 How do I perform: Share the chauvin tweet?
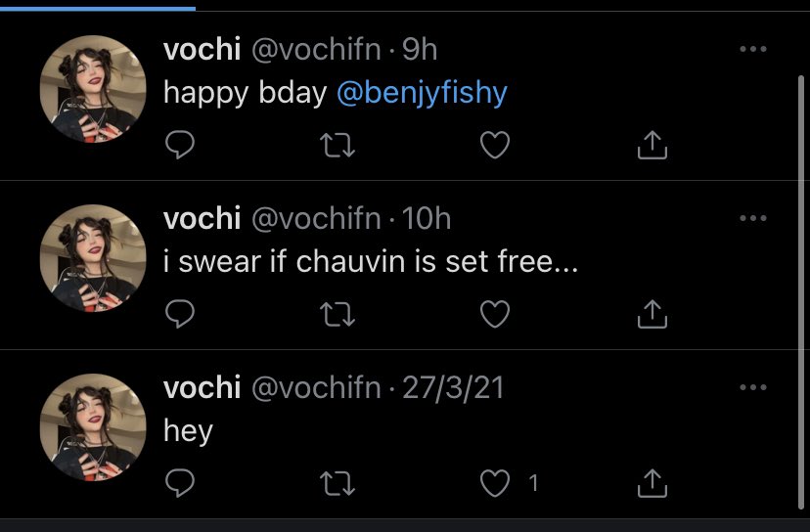coord(652,314)
